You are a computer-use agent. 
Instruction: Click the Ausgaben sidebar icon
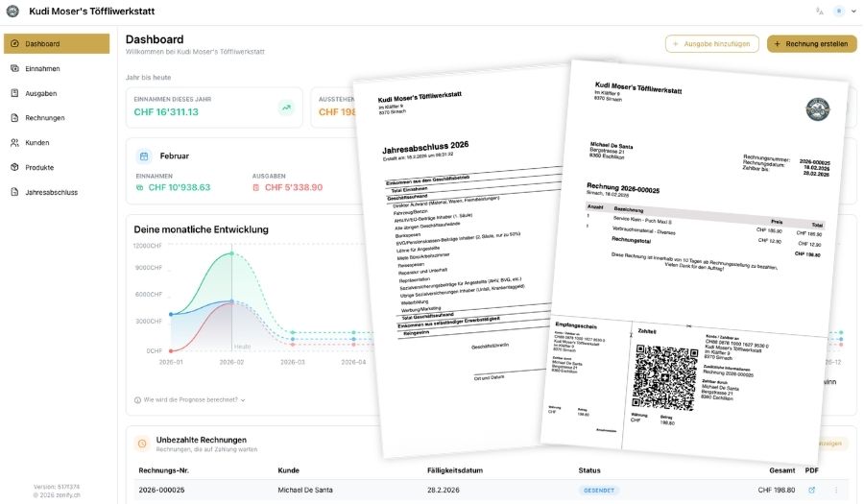pyautogui.click(x=14, y=93)
